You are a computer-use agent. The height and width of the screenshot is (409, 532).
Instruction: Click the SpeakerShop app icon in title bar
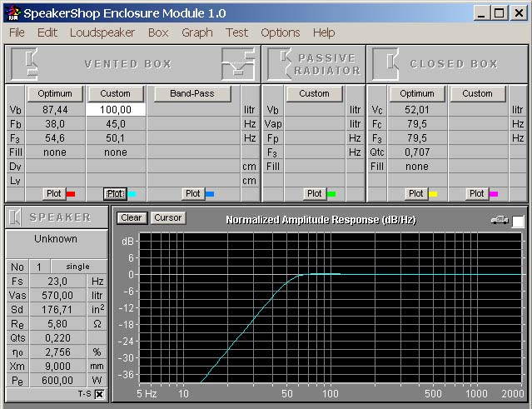point(12,13)
